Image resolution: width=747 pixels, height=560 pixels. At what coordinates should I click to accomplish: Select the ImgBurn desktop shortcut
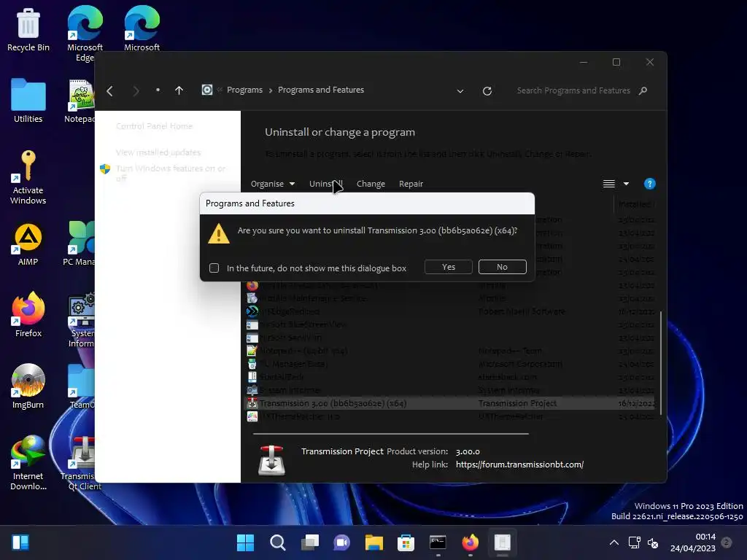tap(28, 386)
